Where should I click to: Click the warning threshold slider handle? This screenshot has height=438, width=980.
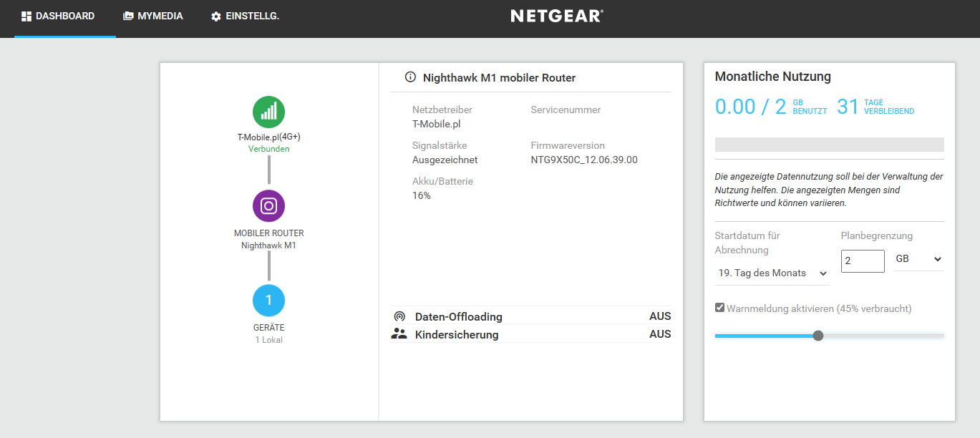(818, 336)
